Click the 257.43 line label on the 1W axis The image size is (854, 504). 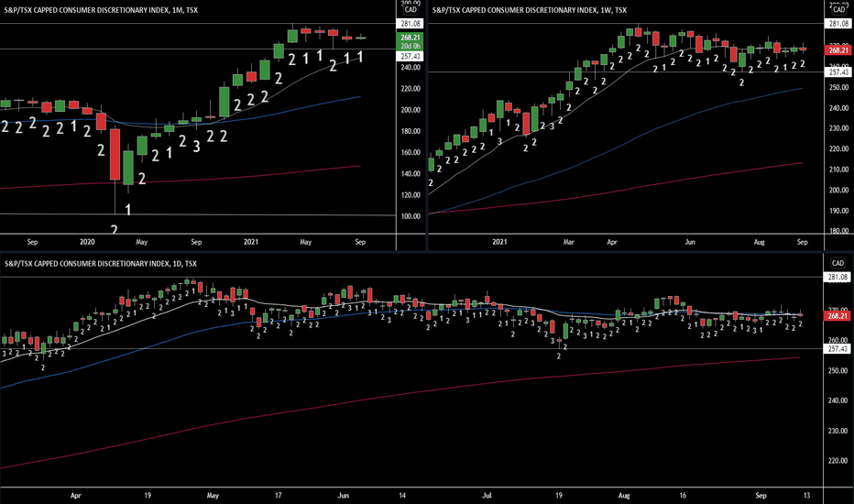(x=838, y=71)
